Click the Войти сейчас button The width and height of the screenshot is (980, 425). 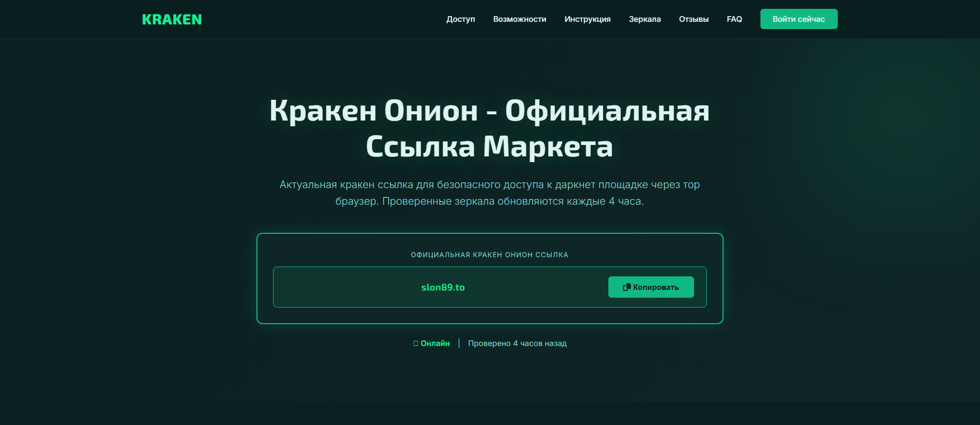click(x=799, y=19)
